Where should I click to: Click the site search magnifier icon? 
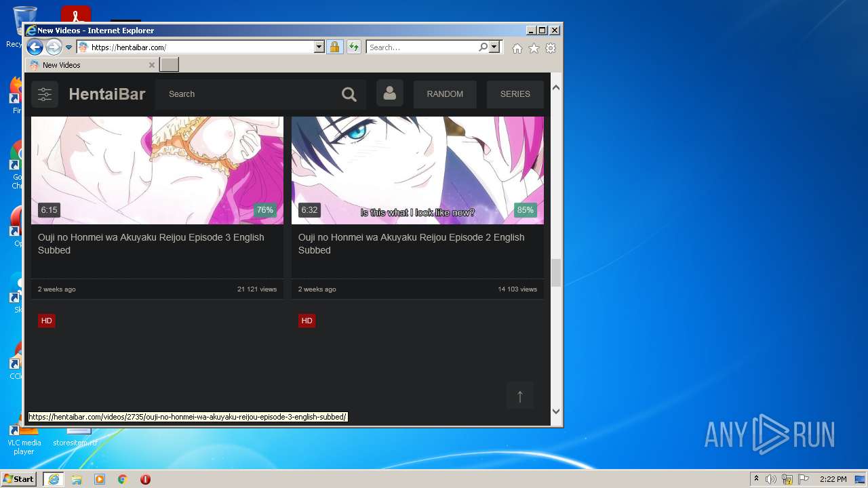pos(349,94)
